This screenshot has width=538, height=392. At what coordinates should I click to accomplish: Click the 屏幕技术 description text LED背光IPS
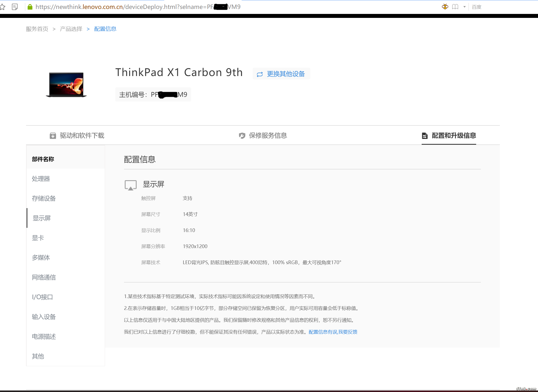(262, 263)
